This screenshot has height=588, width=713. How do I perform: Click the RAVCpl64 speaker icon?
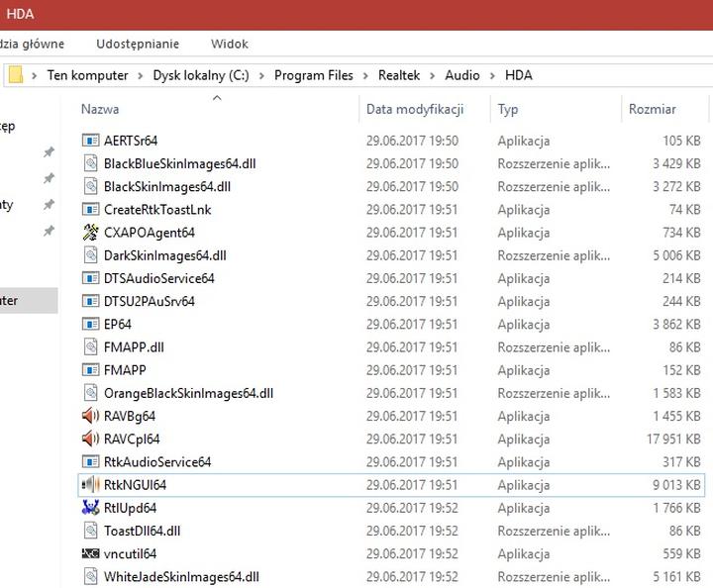tap(90, 439)
